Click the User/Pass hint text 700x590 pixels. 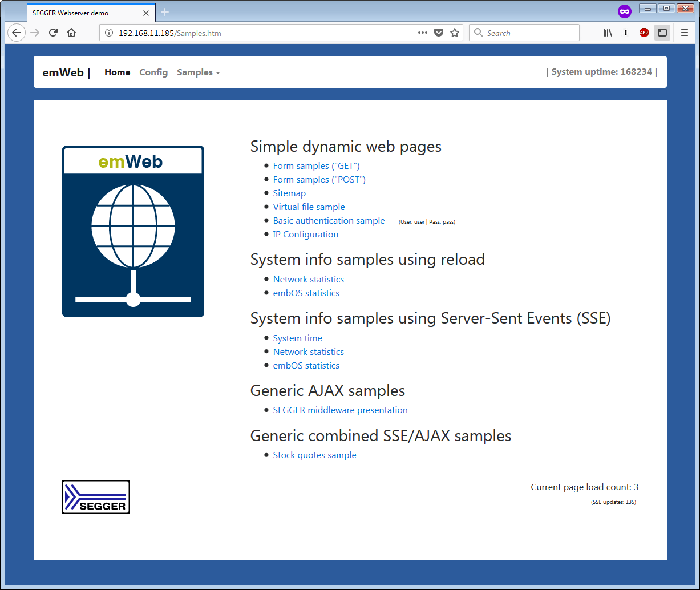coord(427,222)
